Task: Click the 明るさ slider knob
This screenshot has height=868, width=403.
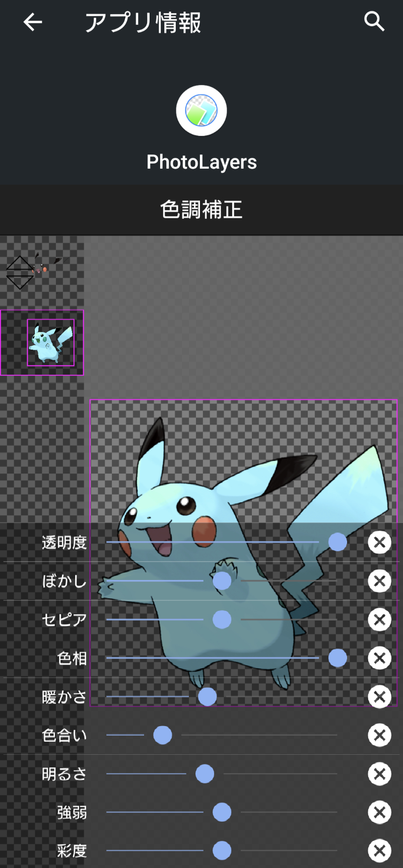Action: click(205, 774)
